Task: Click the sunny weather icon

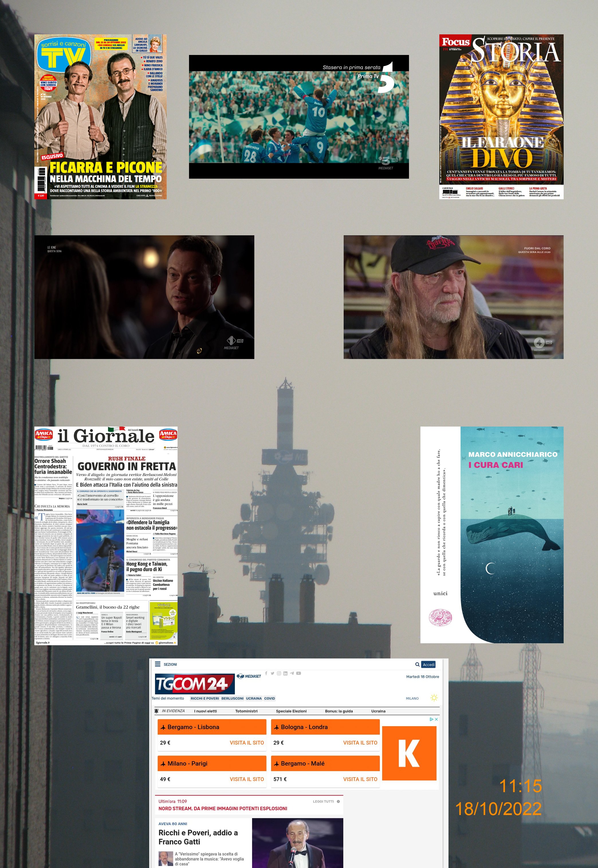Action: (x=434, y=698)
